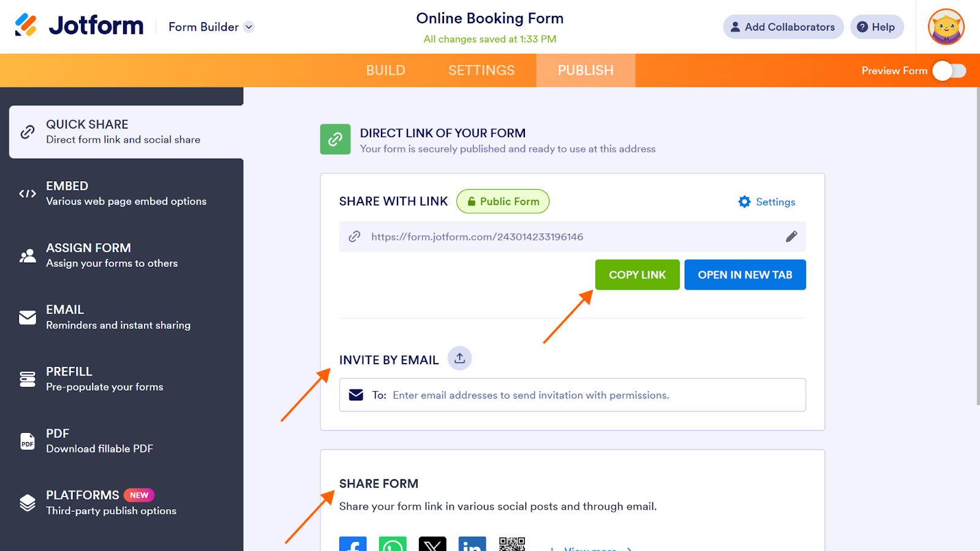The width and height of the screenshot is (980, 551).
Task: Share the form on Facebook
Action: click(x=353, y=544)
